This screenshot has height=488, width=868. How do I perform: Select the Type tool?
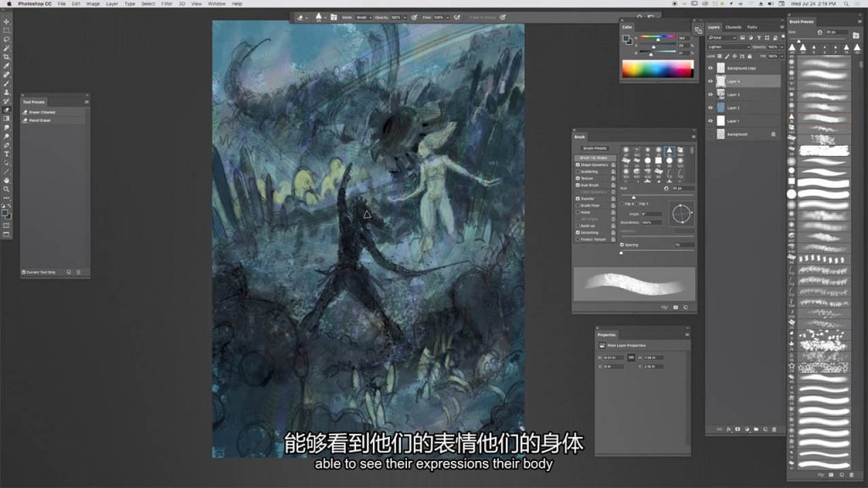coord(7,154)
